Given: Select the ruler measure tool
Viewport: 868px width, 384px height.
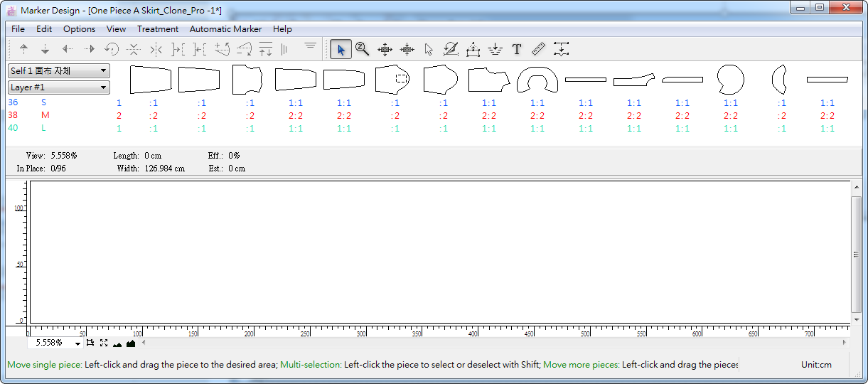Looking at the screenshot, I should (538, 49).
